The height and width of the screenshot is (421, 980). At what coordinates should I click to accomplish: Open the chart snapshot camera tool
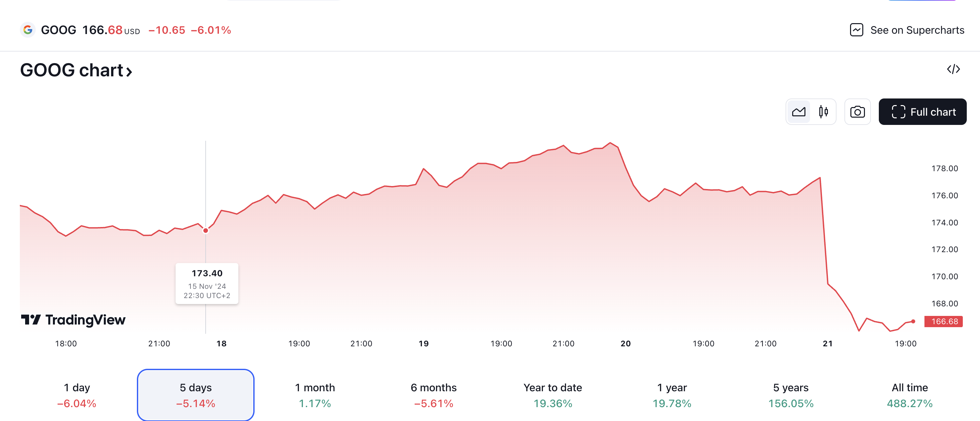click(x=858, y=111)
